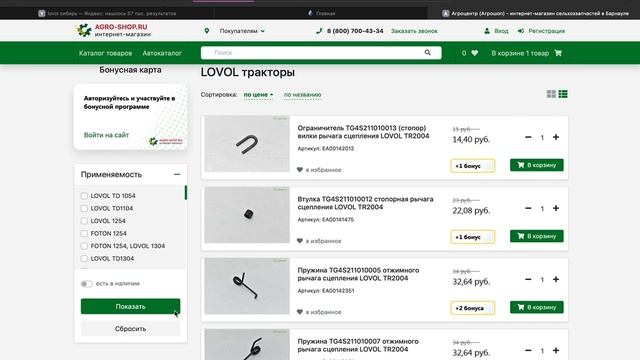Screen dimensions: 640x360
Task: Click the +1 бонус badge for Ограничитель
Action: pos(473,166)
